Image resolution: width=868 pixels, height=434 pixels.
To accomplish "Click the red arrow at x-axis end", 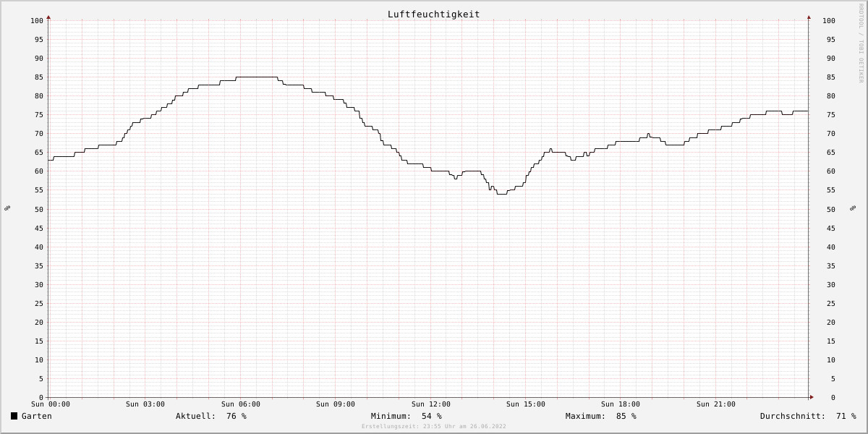I will [x=812, y=397].
